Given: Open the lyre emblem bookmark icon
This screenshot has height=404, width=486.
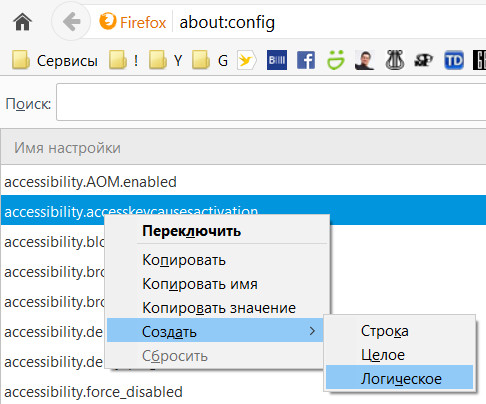Looking at the screenshot, I should tap(395, 60).
